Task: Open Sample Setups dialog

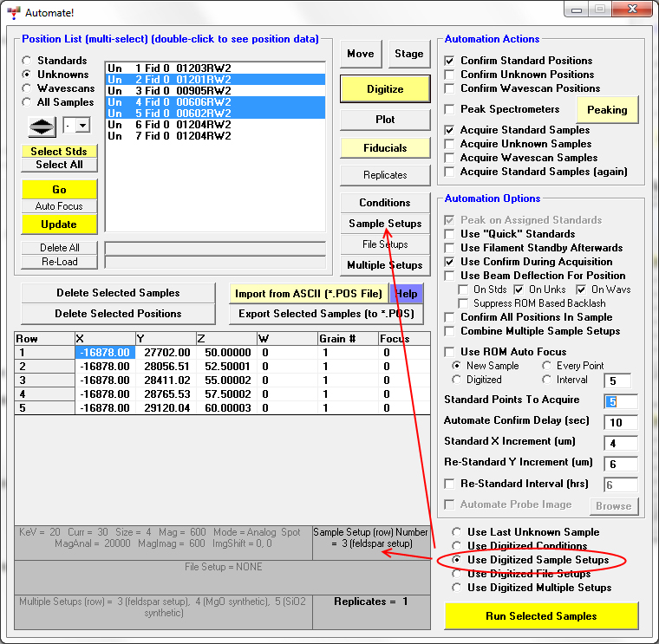Action: click(385, 224)
